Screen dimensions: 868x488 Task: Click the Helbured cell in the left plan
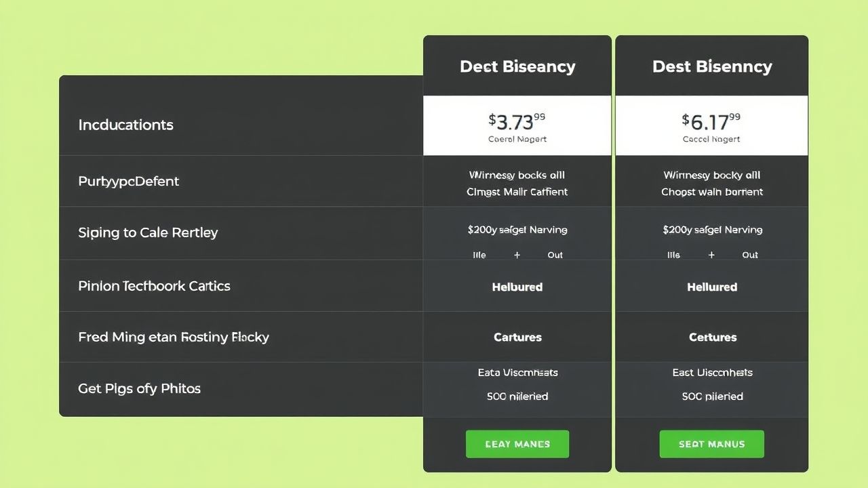(517, 287)
